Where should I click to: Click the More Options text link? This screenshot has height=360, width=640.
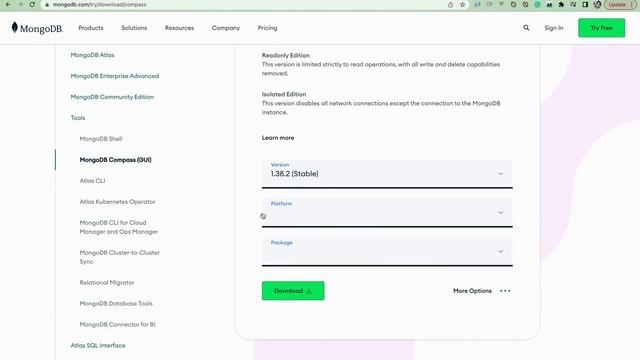(472, 291)
